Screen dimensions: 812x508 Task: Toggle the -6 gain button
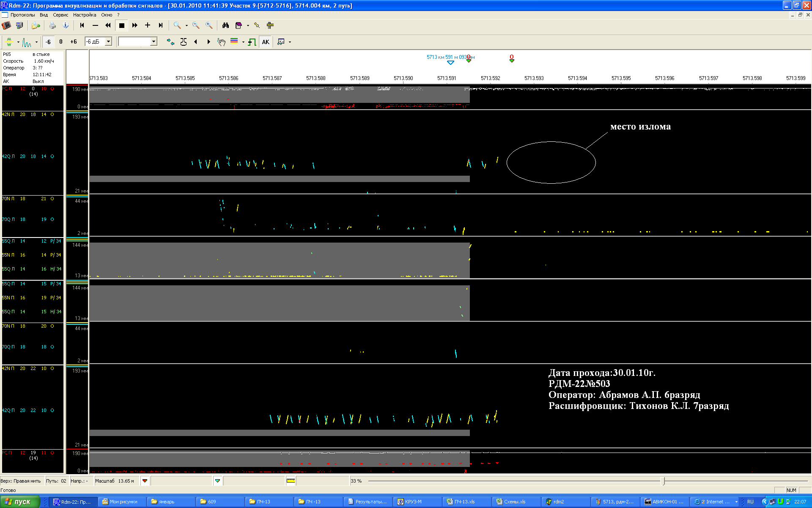48,42
